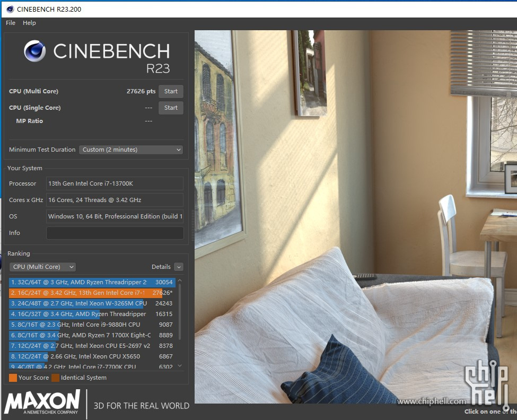Click the ranking list scroll up arrow

(180, 281)
